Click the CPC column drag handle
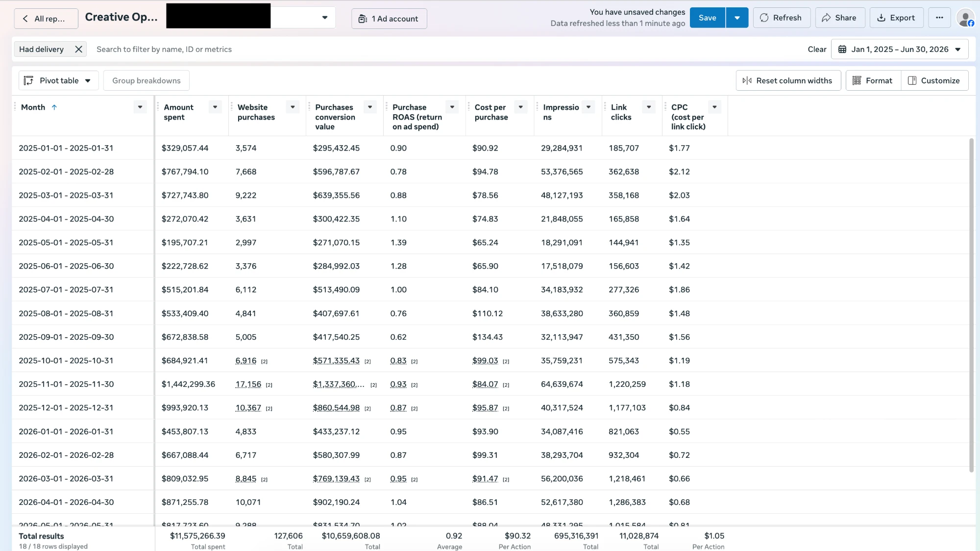 665,106
